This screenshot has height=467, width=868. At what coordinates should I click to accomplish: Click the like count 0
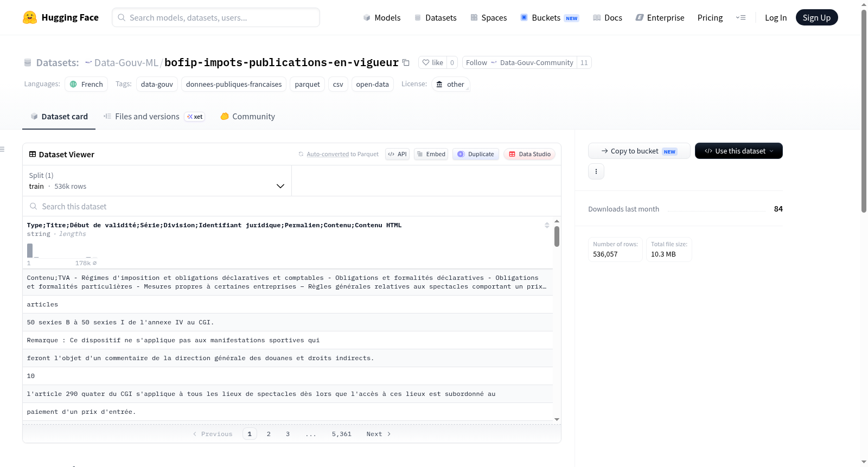[x=452, y=62]
